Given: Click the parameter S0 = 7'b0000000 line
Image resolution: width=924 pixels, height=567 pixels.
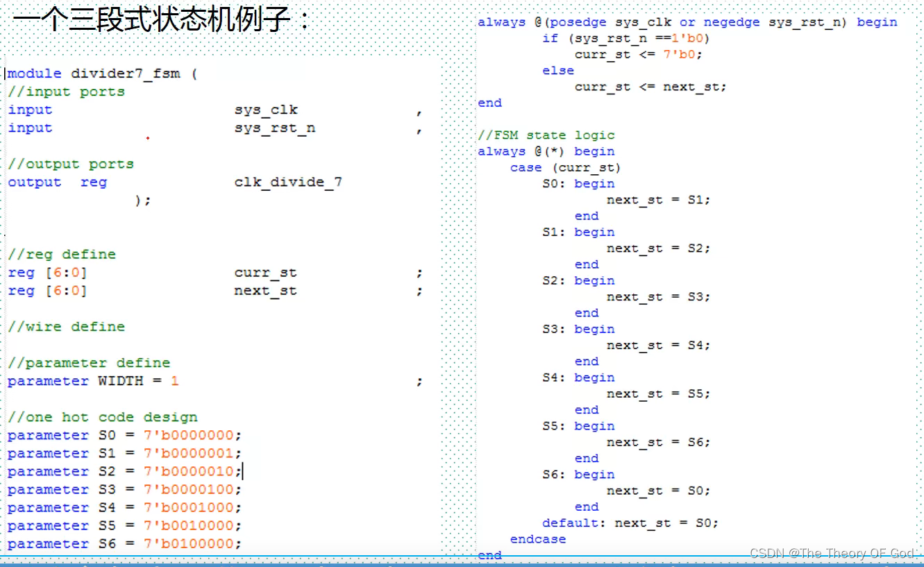Looking at the screenshot, I should 125,434.
